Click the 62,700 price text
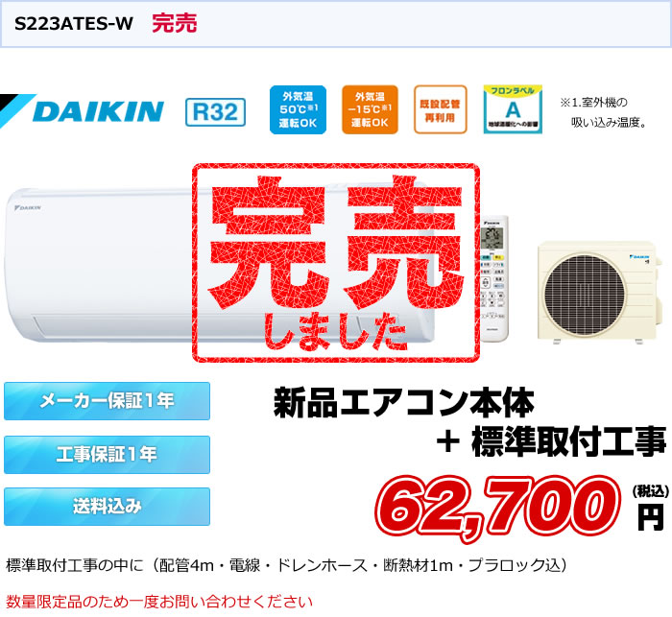Viewport: 672px width, 617px height. [499, 508]
